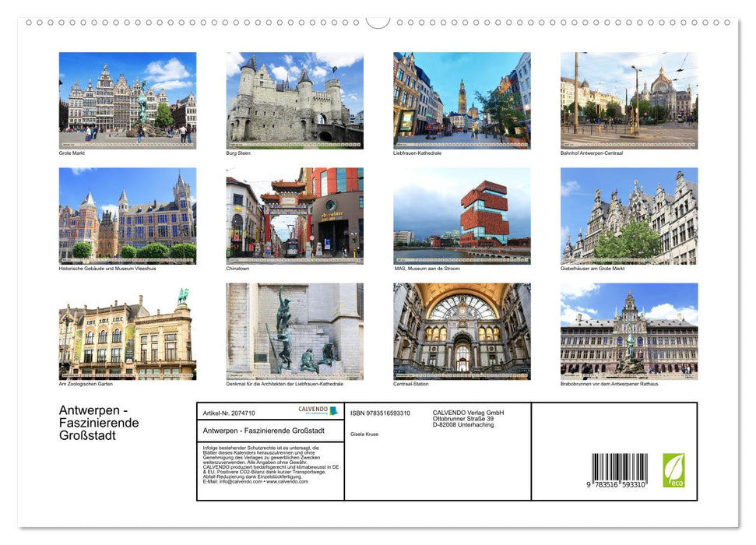Image resolution: width=756 pixels, height=545 pixels.
Task: Open the Bahnhof Antwerpen-Centraal image
Action: pyautogui.click(x=627, y=100)
